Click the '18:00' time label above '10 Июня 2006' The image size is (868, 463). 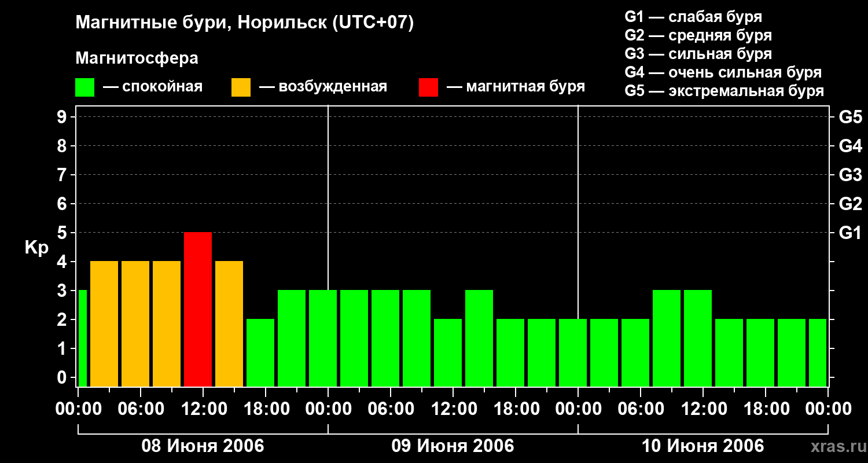[x=766, y=409]
